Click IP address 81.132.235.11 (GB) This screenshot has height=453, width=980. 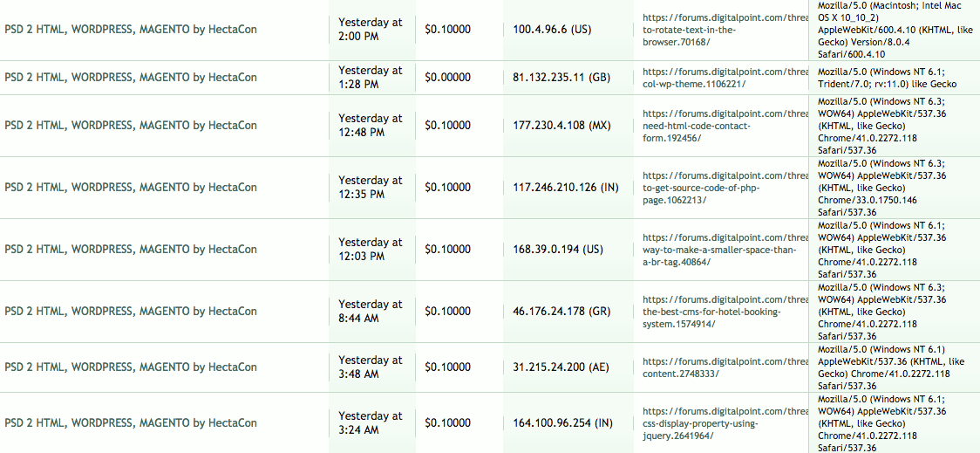561,78
